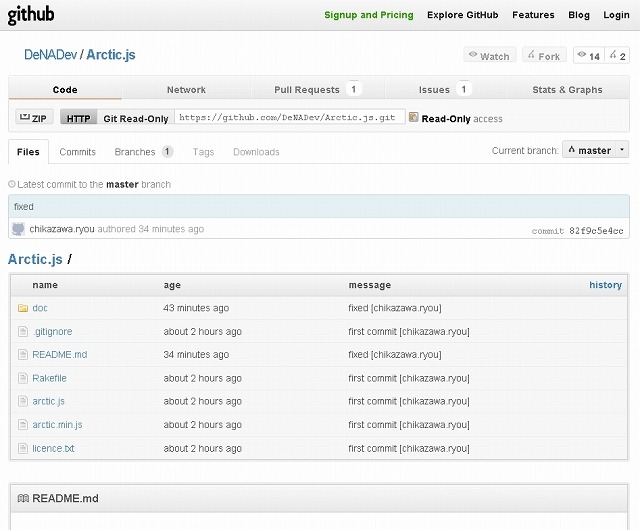Click the github logo

point(31,15)
